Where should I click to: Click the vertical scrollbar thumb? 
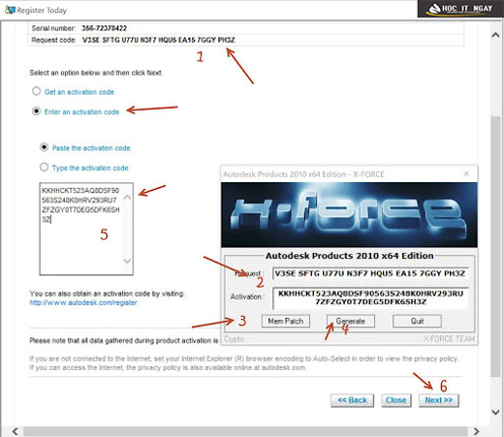(495, 246)
